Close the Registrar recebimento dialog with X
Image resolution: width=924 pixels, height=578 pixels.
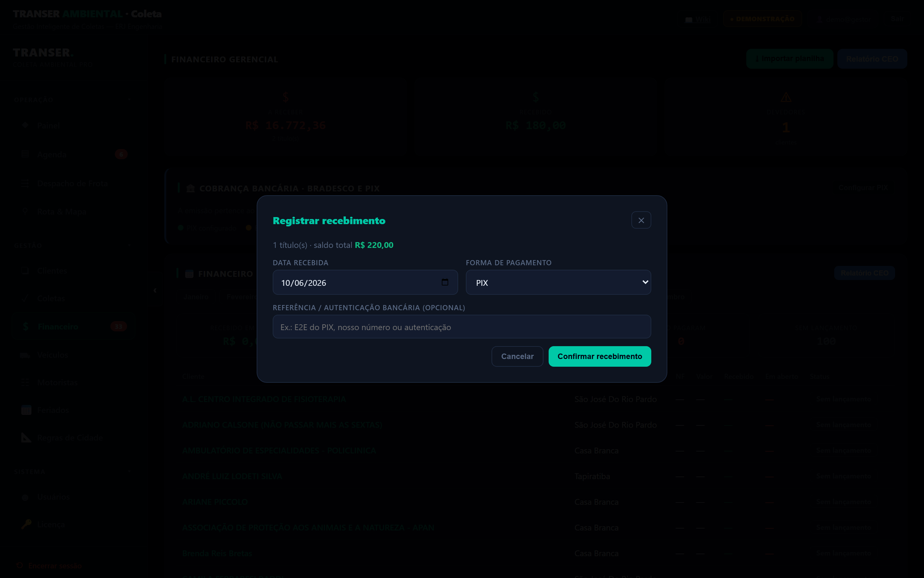pos(641,220)
